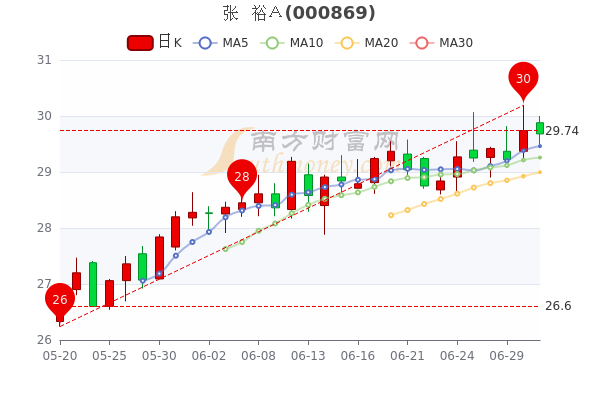Click the 29 price axis label
Screen dimensions: 600x400
(x=44, y=172)
